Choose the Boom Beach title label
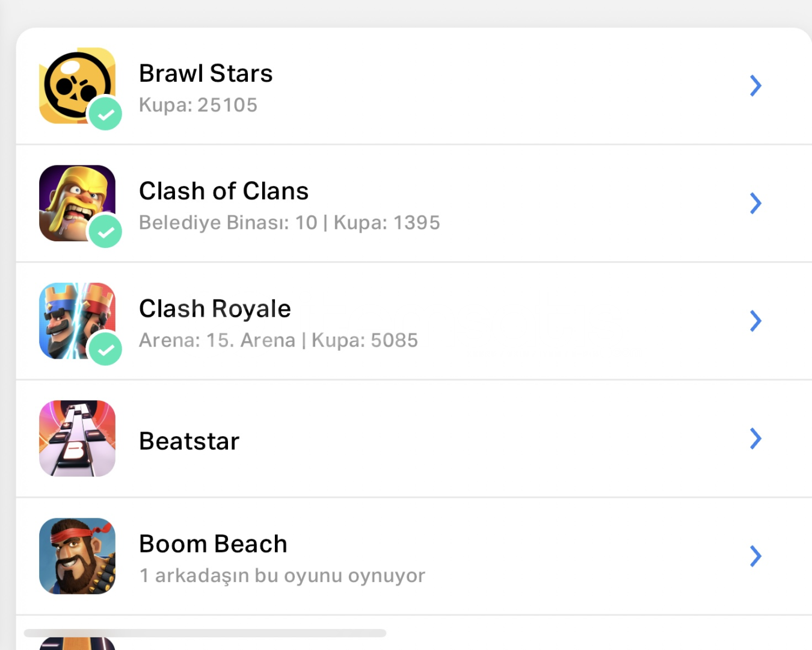Screen dimensions: 812x650 coord(213,544)
